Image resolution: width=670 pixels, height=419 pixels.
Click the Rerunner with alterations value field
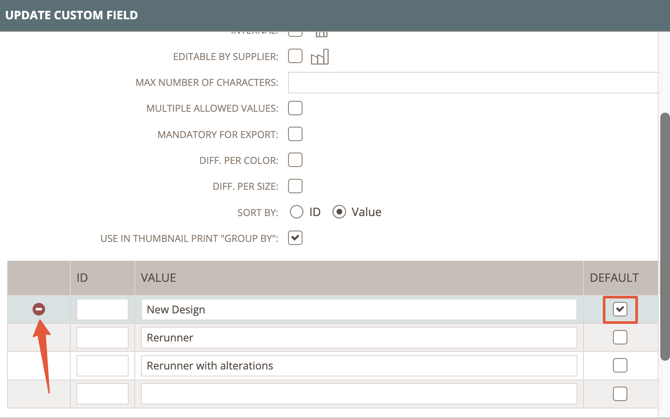click(359, 366)
